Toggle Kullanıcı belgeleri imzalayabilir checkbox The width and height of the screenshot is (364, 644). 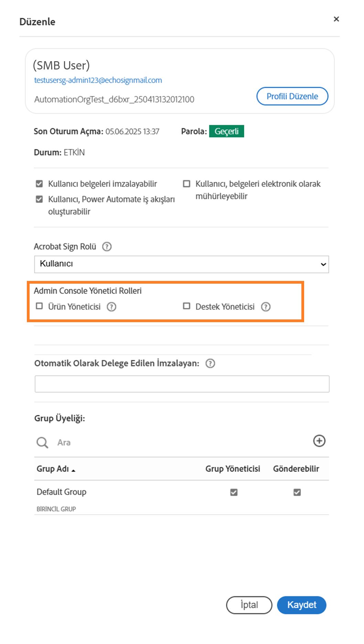pos(40,184)
